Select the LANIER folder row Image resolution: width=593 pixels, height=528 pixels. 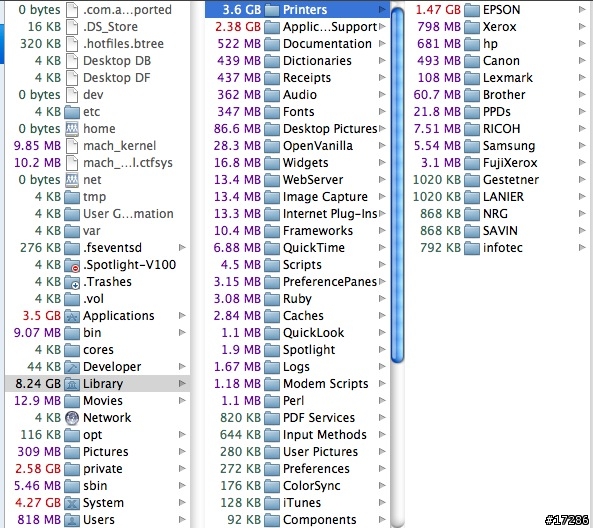[499, 197]
